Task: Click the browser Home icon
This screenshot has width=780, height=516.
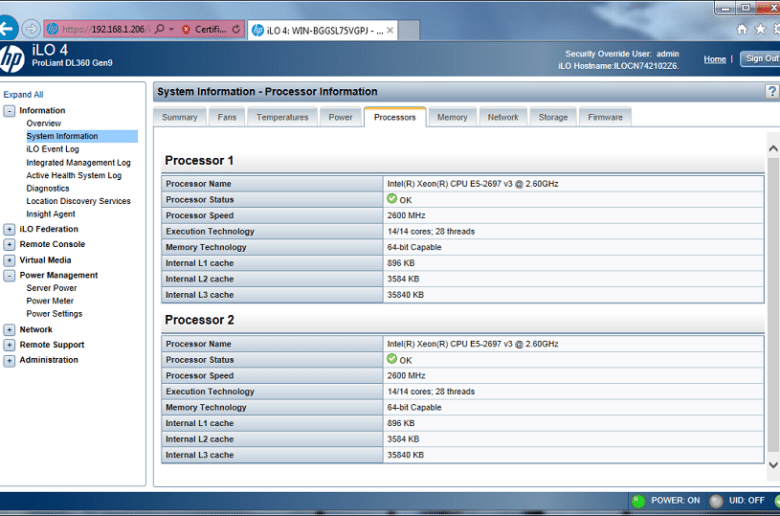Action: click(x=742, y=29)
